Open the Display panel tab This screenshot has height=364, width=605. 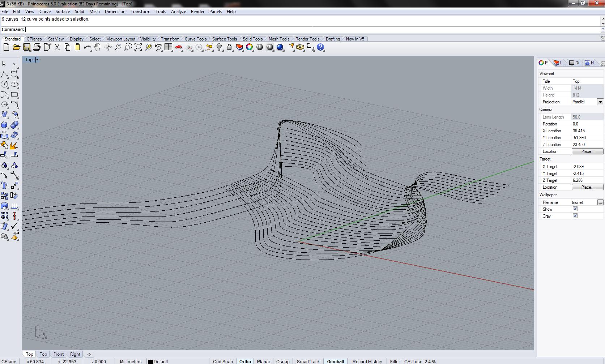[575, 63]
